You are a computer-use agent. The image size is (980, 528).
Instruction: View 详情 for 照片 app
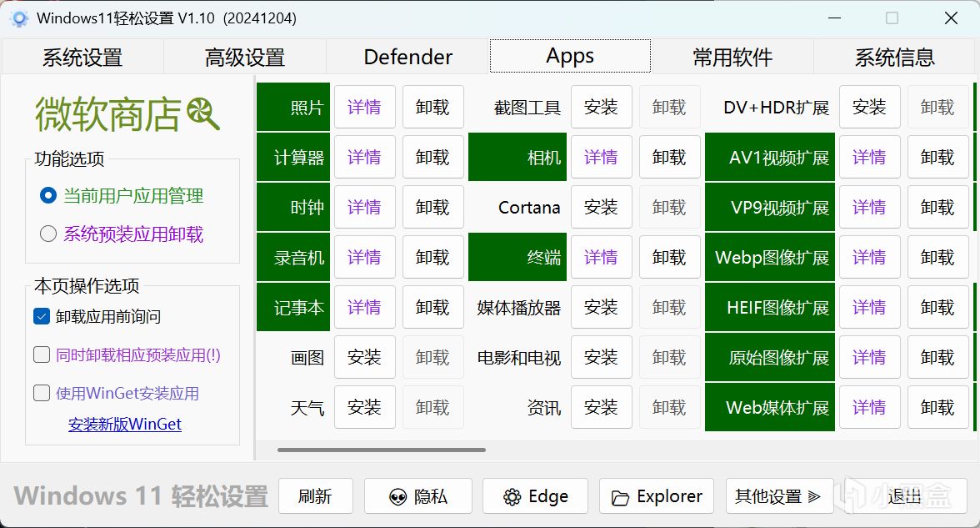364,107
